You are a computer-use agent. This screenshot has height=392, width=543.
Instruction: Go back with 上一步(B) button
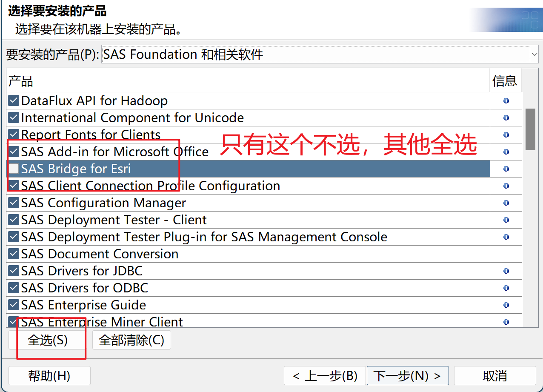[325, 376]
